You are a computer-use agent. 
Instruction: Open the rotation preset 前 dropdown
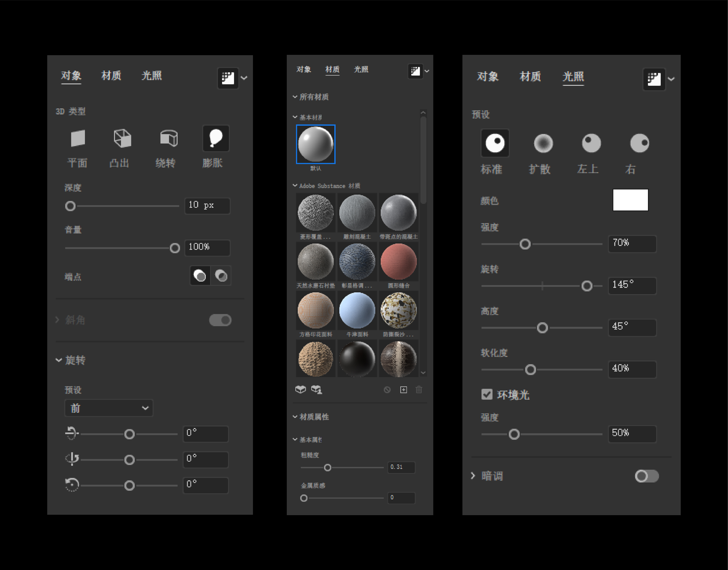(x=109, y=408)
